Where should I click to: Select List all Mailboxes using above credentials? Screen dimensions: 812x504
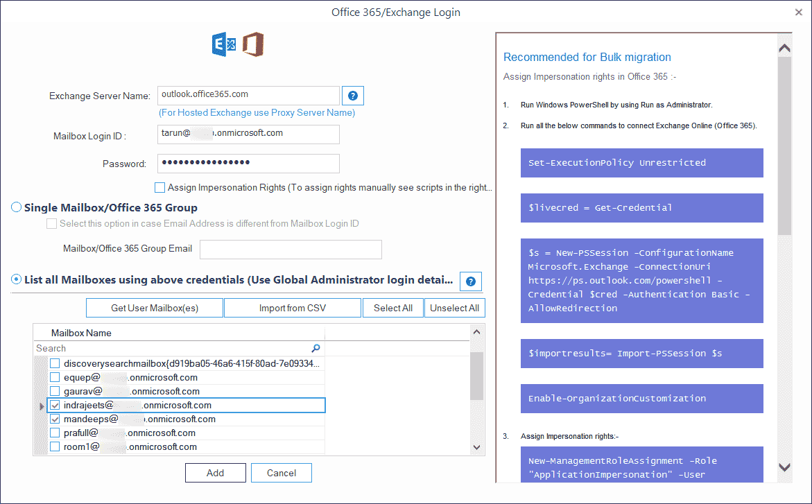17,279
